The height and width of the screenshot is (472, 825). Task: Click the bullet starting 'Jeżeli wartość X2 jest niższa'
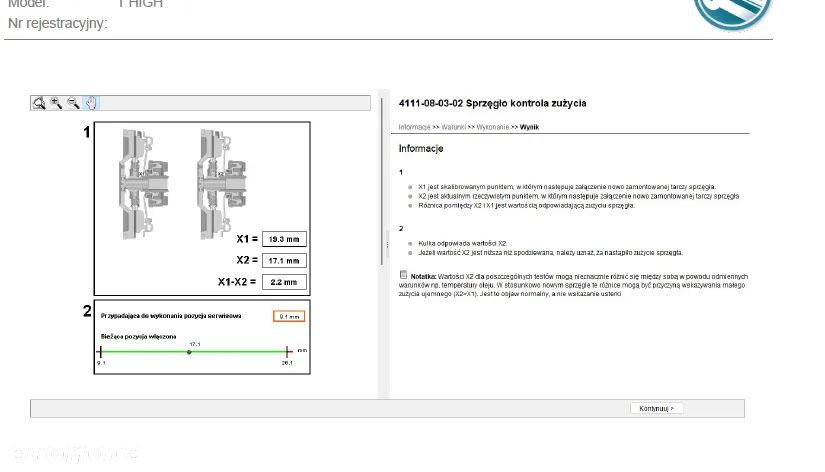coord(550,253)
